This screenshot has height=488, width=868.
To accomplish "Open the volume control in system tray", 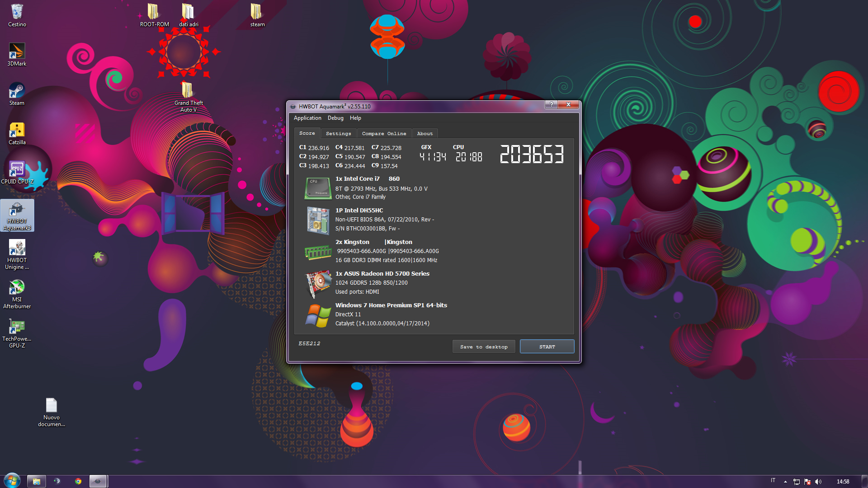I will click(818, 482).
